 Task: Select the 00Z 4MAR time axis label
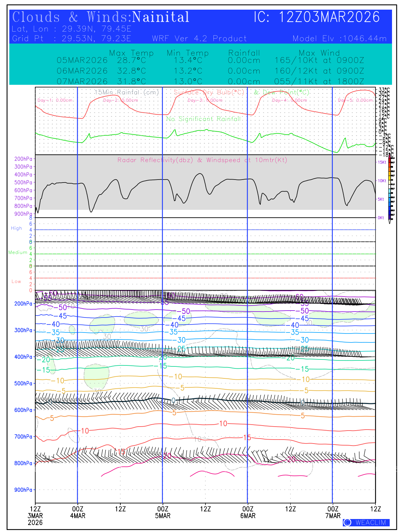tap(77, 512)
